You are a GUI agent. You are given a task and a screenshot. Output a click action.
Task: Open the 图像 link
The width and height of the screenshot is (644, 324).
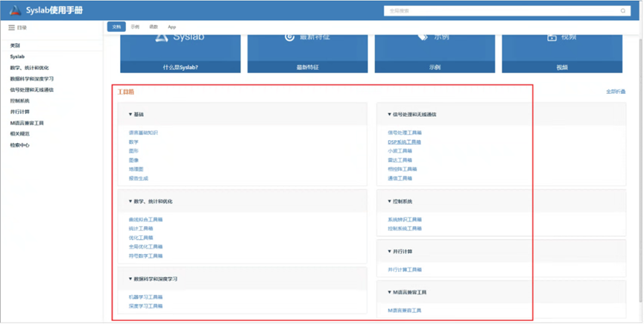pyautogui.click(x=133, y=160)
